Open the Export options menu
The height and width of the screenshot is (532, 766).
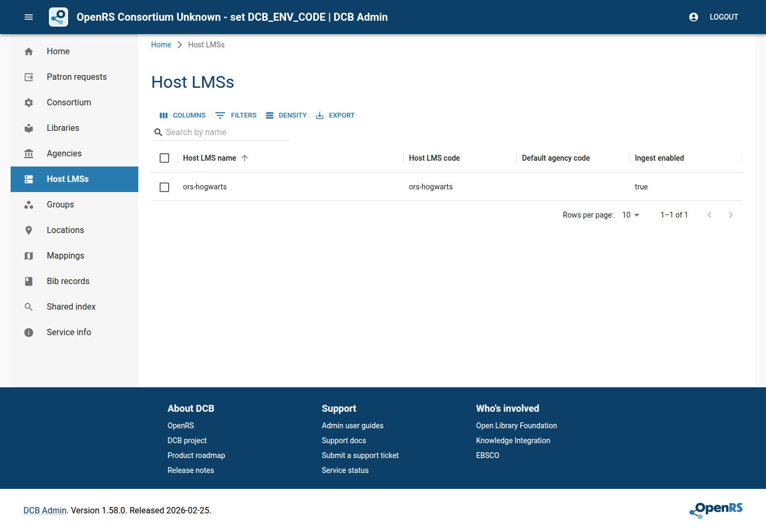tap(335, 115)
